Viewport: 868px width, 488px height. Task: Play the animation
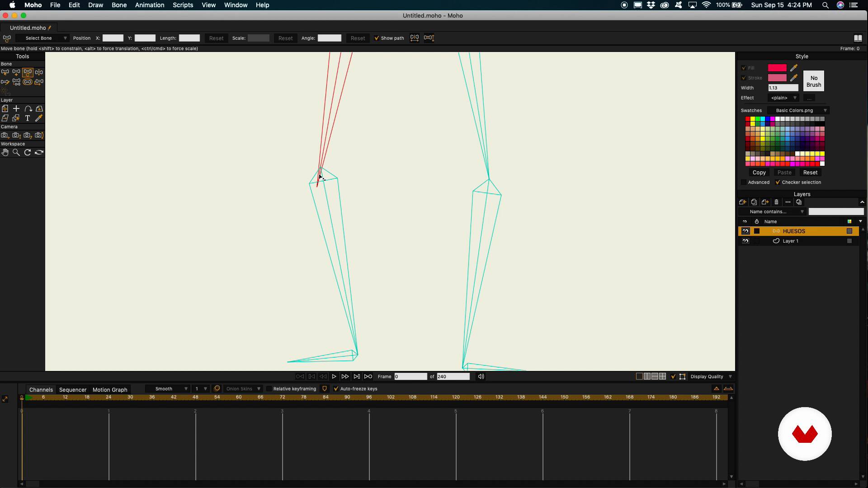(334, 376)
